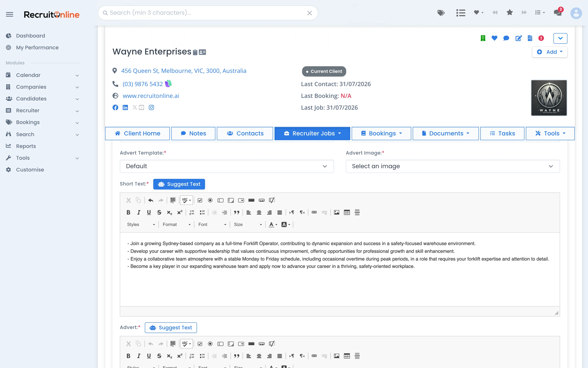Insert image in Short Text editor
Screen dimensions: 588x368
pos(336,213)
